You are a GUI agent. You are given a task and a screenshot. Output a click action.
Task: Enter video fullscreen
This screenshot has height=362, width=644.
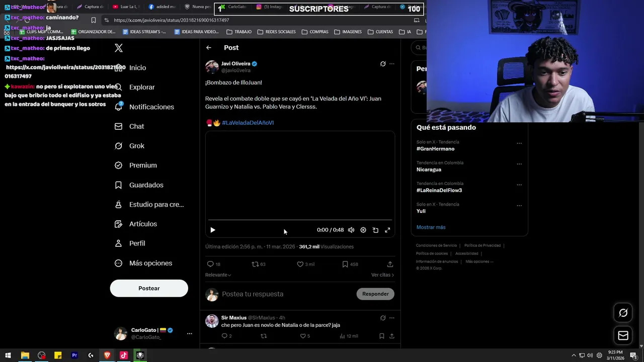coord(387,230)
